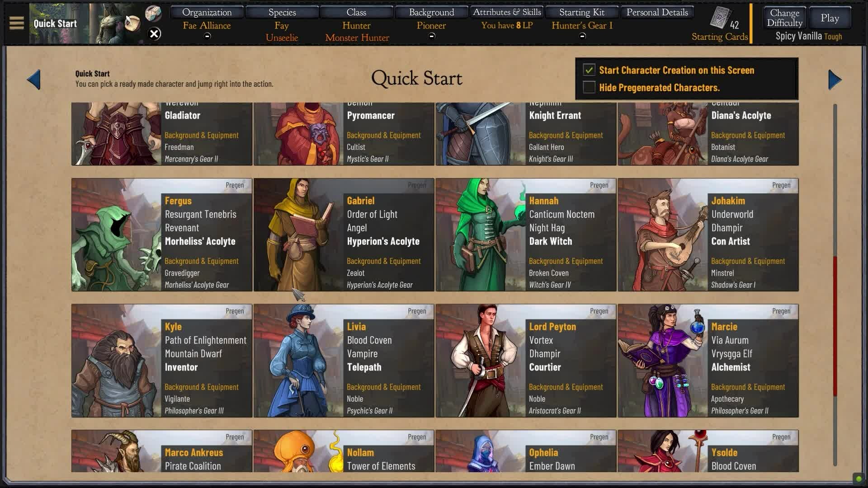Click the Change Difficulty button
This screenshot has height=488, width=868.
[x=785, y=18]
